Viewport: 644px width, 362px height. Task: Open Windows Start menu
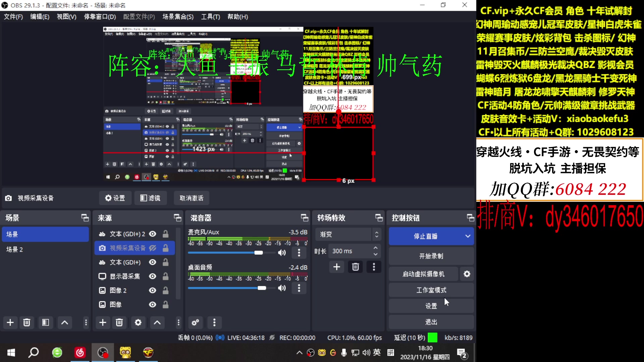(x=11, y=353)
